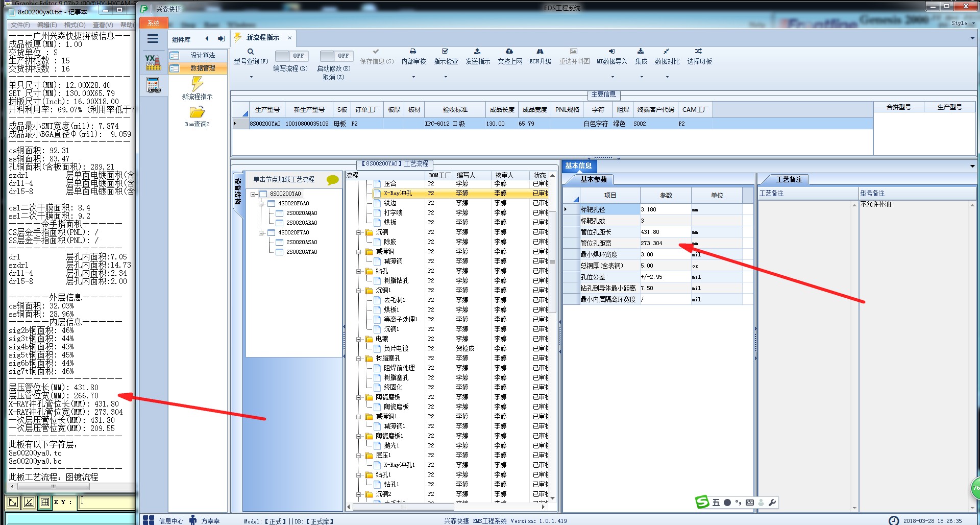Click ECN升级 tool
The image size is (980, 525).
pos(540,57)
